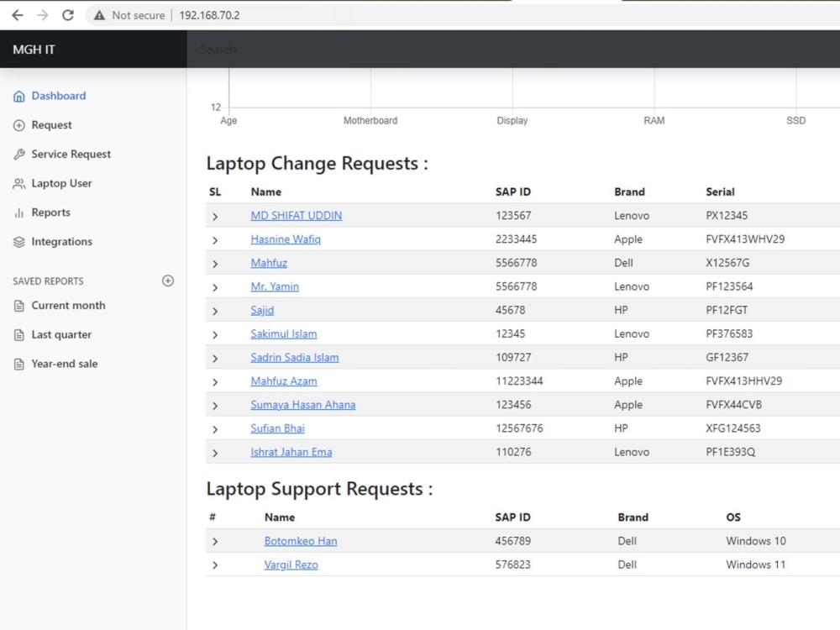Click the Current month report icon
The width and height of the screenshot is (840, 630).
[x=18, y=305]
